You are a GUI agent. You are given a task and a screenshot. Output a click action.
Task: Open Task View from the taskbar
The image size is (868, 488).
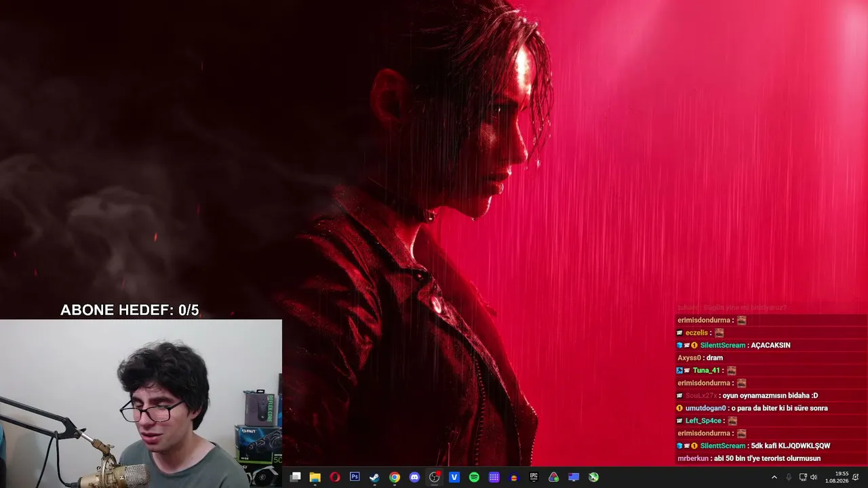tap(296, 477)
